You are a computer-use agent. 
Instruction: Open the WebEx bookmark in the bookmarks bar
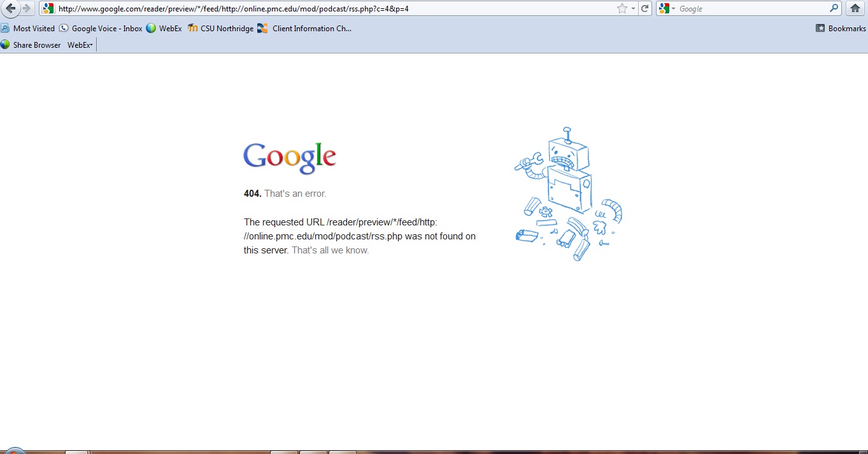[164, 29]
